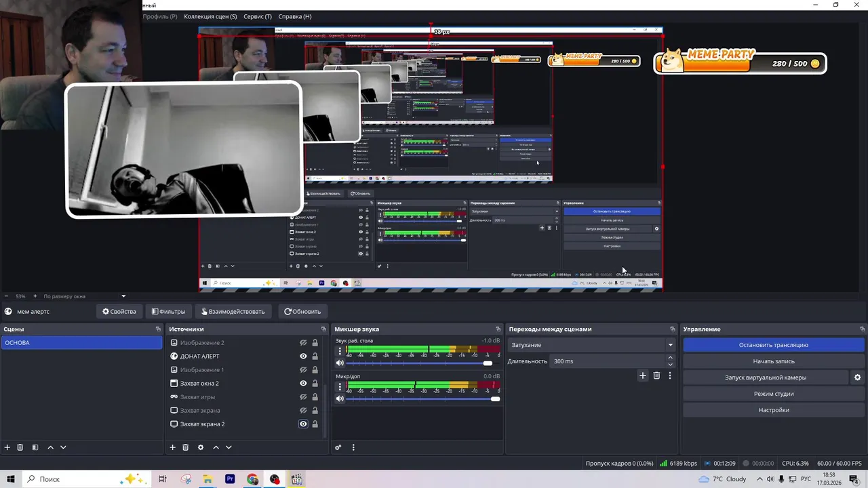Open options dots for Звук раб. стола channel
The height and width of the screenshot is (488, 868).
(340, 351)
